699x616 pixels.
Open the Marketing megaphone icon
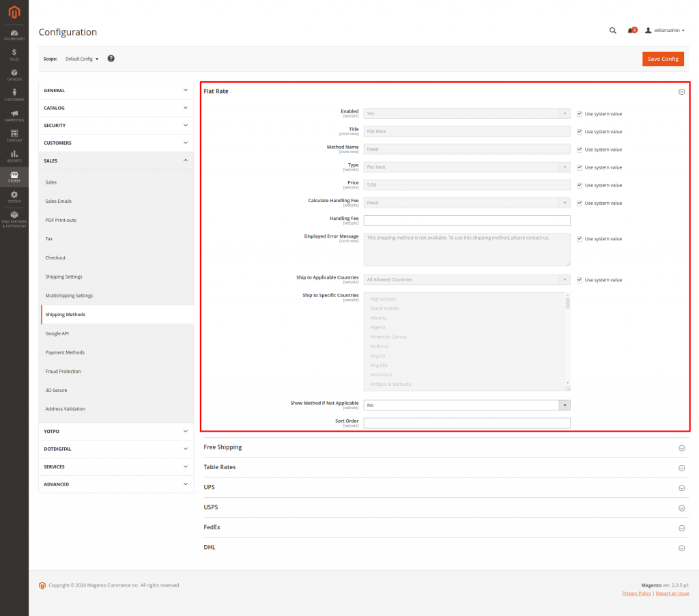(x=14, y=115)
